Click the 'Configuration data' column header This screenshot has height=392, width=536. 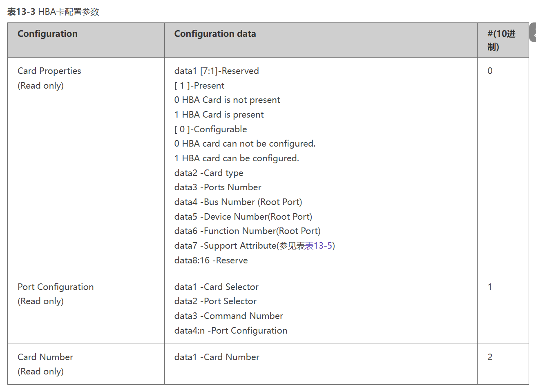tap(215, 34)
